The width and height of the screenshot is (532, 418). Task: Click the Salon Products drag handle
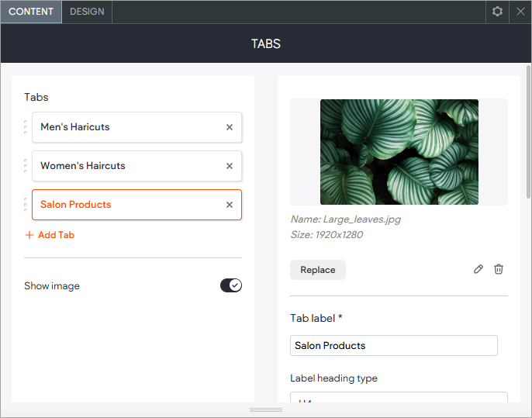pyautogui.click(x=26, y=205)
